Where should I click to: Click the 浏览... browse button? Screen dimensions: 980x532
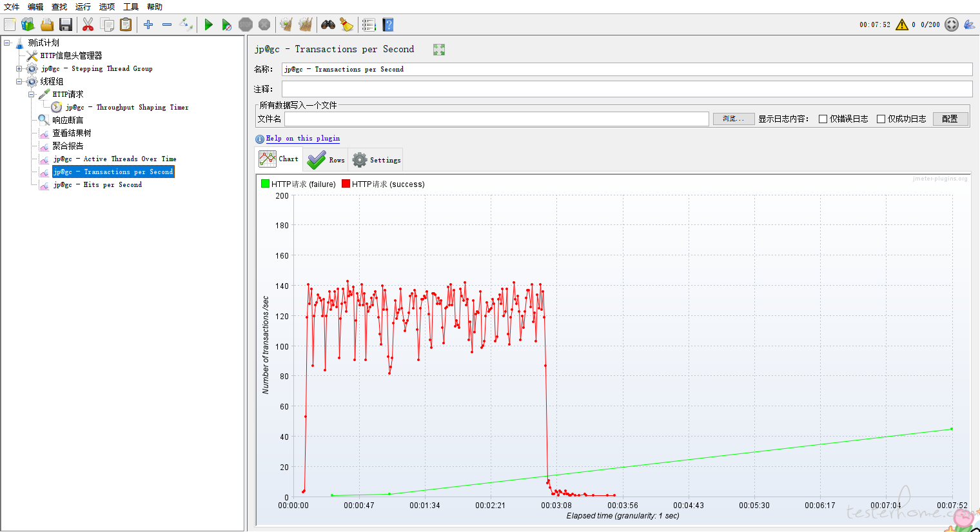tap(734, 119)
